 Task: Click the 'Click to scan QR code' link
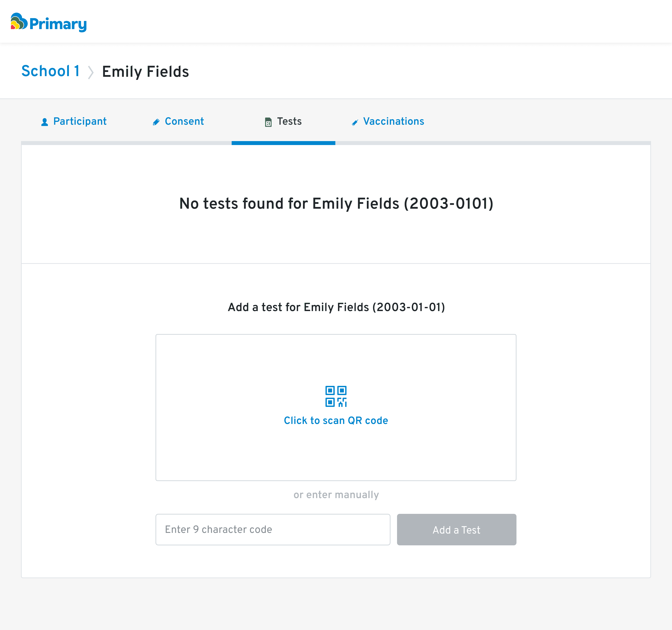click(x=336, y=420)
